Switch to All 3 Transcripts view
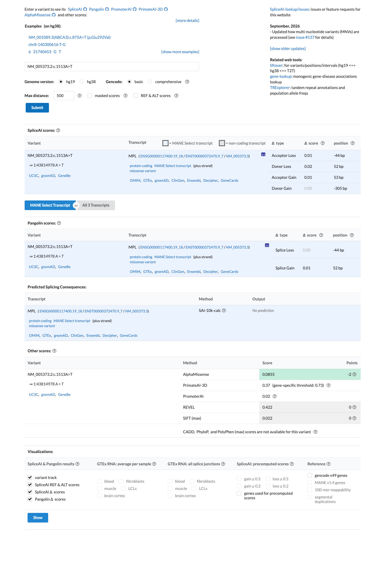This screenshot has height=588, width=389. pos(96,205)
